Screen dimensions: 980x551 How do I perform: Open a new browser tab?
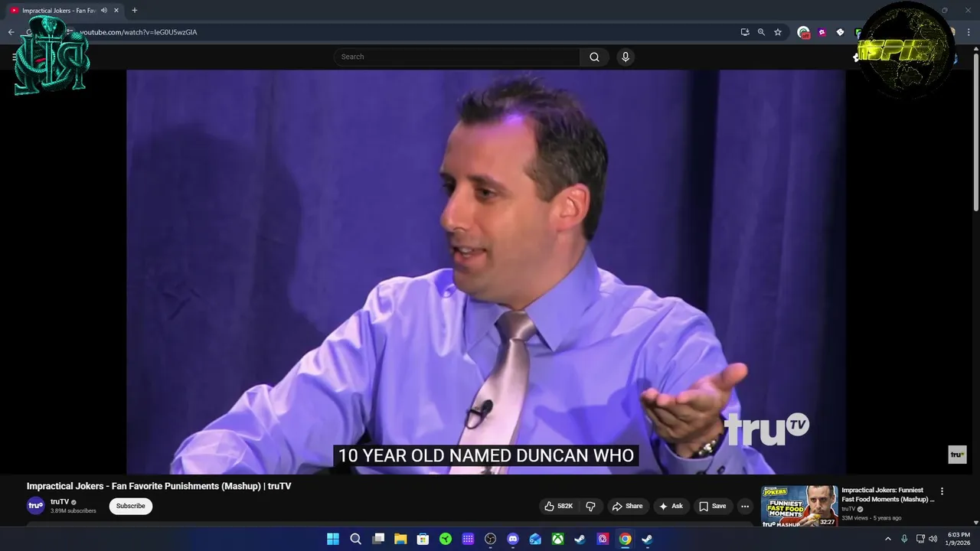pos(135,11)
